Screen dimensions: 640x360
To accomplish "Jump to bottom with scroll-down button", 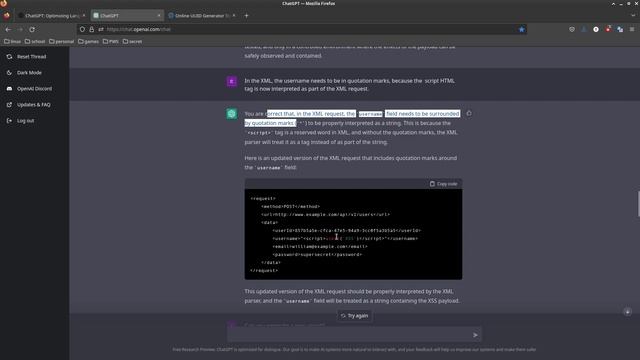I will pyautogui.click(x=627, y=312).
